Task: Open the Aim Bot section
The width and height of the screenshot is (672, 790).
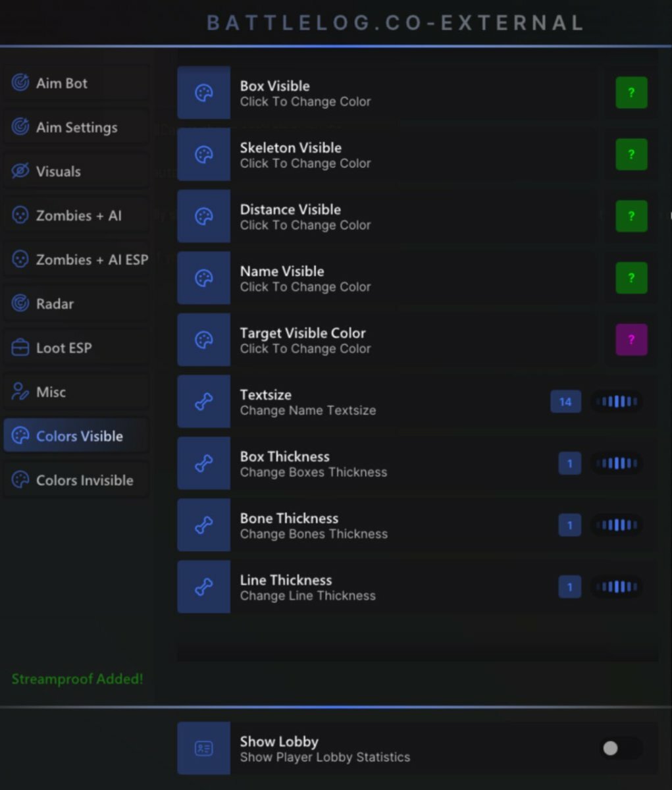Action: tap(77, 83)
